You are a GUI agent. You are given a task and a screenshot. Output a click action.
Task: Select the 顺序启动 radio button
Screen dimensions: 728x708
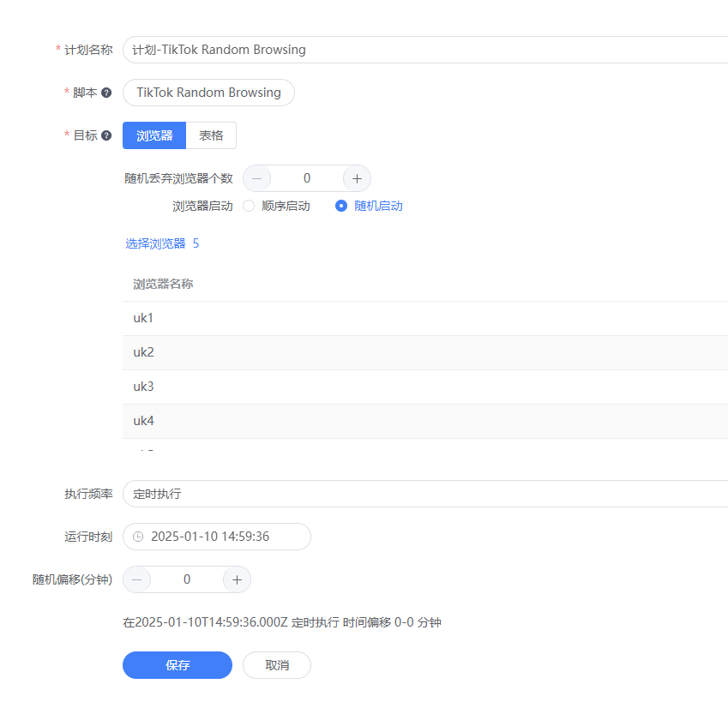[248, 206]
